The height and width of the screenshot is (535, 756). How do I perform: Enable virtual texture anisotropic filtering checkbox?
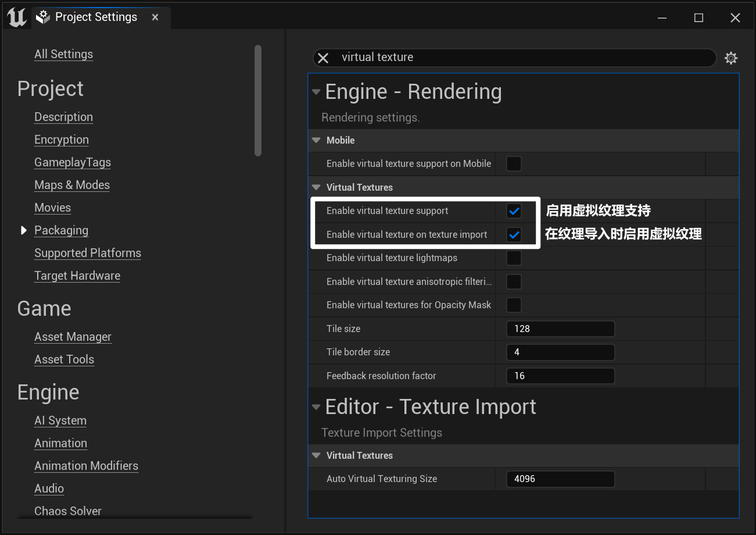click(514, 281)
